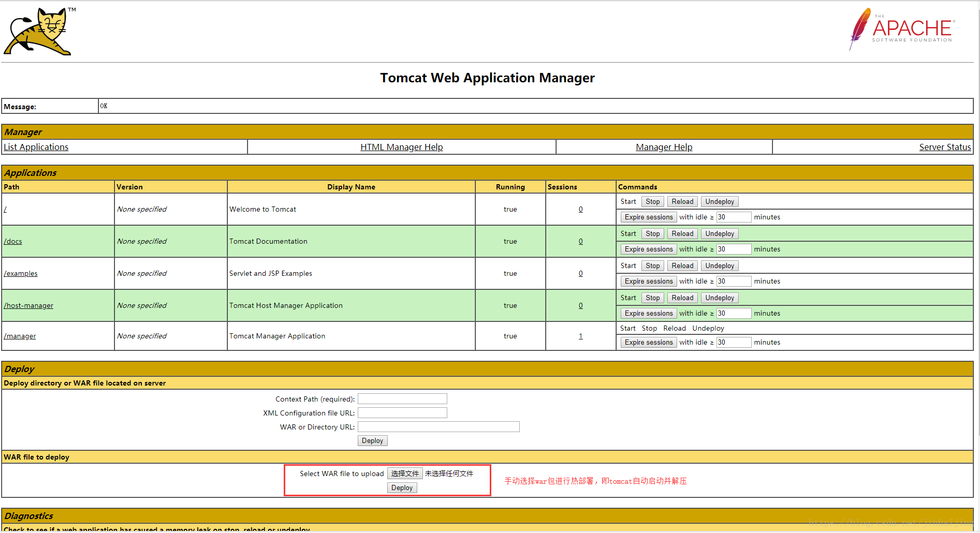Go to Server Status page

[x=945, y=147]
